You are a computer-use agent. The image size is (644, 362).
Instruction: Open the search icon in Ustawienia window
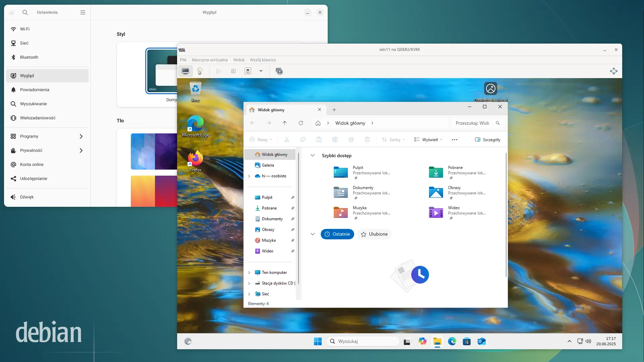pyautogui.click(x=25, y=12)
